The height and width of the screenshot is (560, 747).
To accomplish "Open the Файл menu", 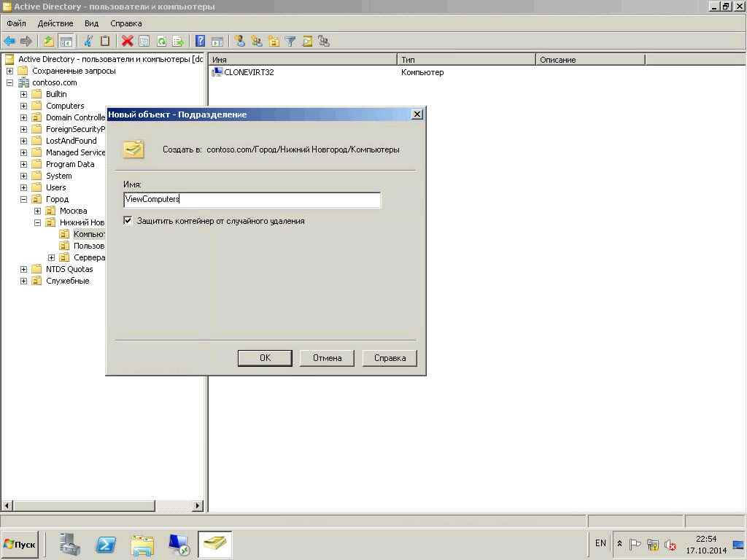I will point(16,23).
